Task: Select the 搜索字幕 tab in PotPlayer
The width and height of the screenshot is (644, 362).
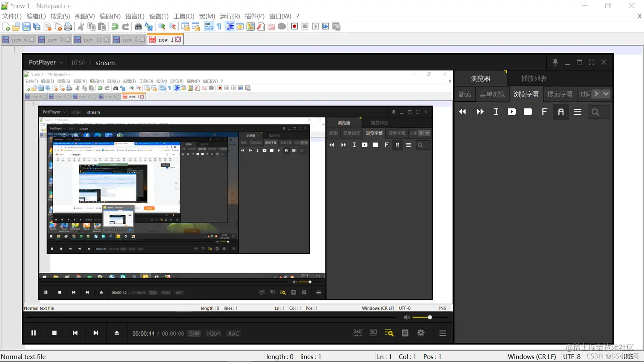Action: pyautogui.click(x=560, y=94)
